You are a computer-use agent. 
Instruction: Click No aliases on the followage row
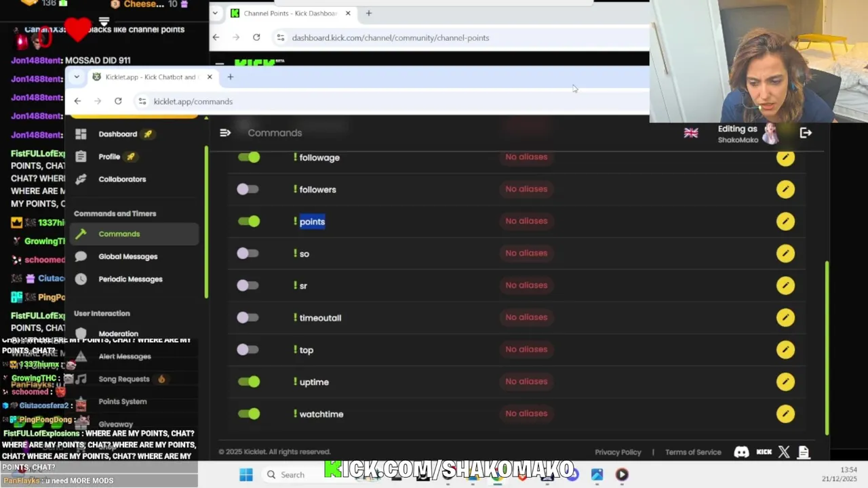pos(526,157)
